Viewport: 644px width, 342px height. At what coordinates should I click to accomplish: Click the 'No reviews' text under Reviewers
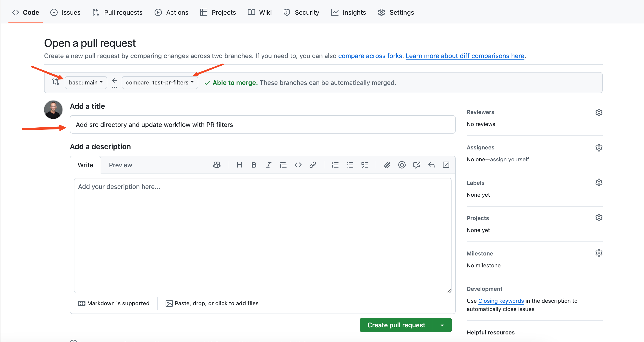(481, 124)
